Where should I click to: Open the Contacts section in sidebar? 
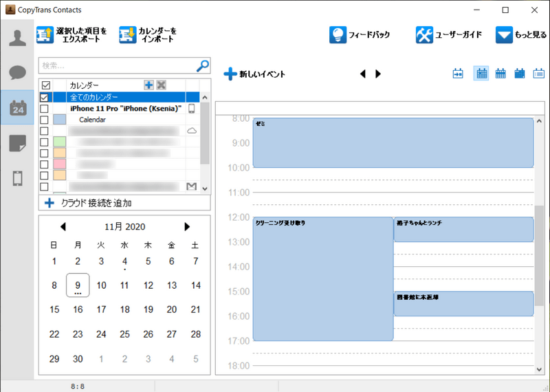[x=17, y=38]
